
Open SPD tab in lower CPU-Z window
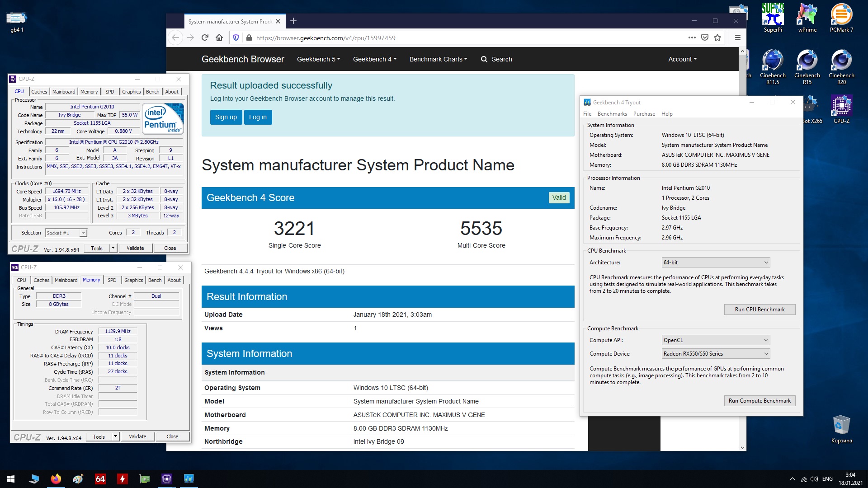coord(112,280)
